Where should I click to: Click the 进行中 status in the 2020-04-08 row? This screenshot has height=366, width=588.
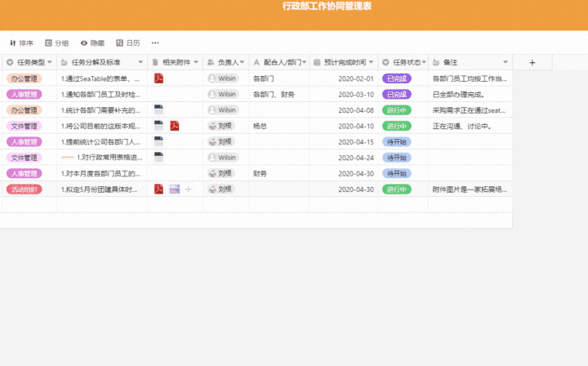[397, 110]
